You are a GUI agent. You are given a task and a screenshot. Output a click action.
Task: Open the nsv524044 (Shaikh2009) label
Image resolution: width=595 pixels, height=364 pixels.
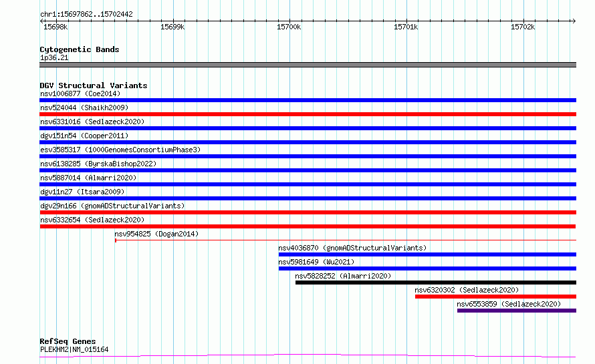coord(84,108)
